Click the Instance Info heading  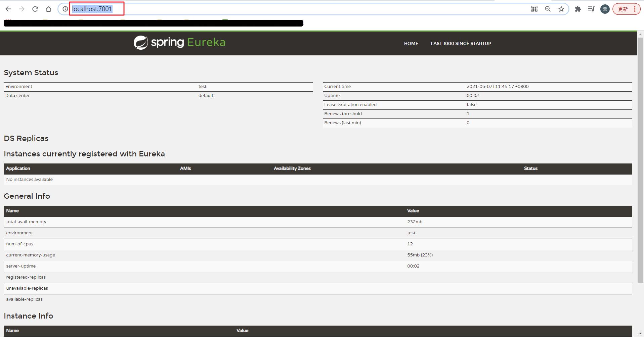click(29, 316)
